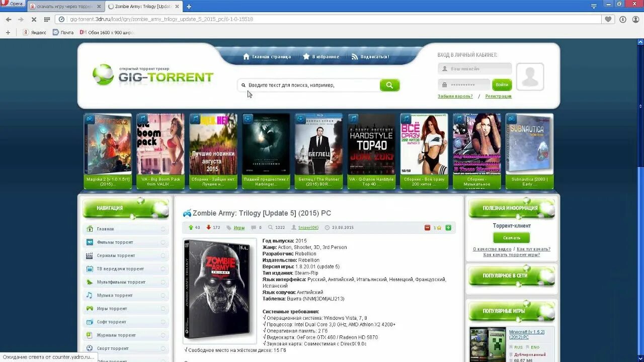
Task: Open 'ТВ передачи торрент' in navigation
Action: point(126,269)
